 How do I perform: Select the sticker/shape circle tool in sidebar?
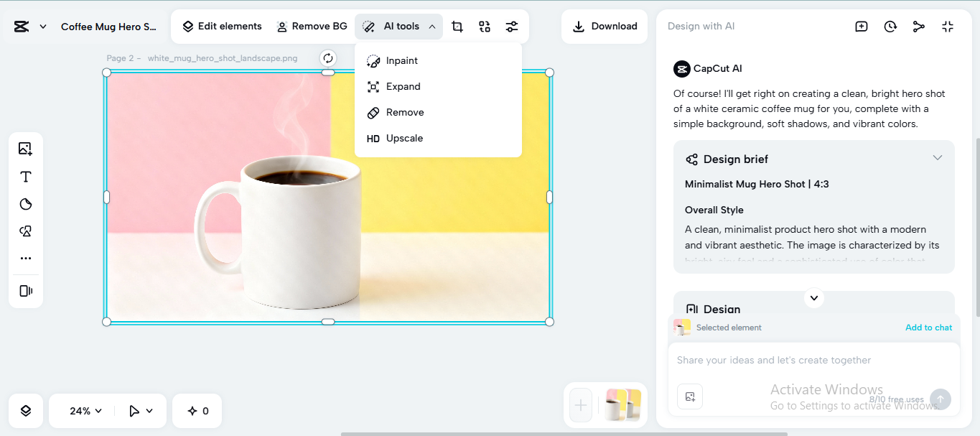[x=26, y=204]
